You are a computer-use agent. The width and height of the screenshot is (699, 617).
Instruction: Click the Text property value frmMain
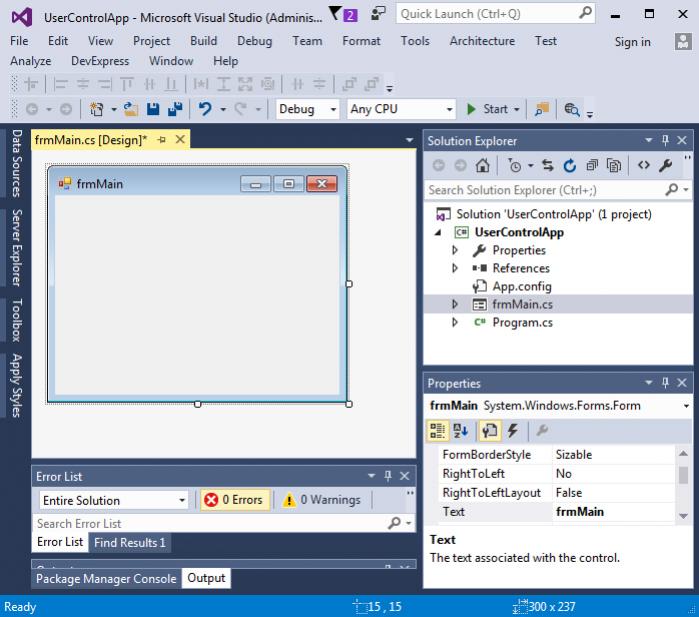614,511
